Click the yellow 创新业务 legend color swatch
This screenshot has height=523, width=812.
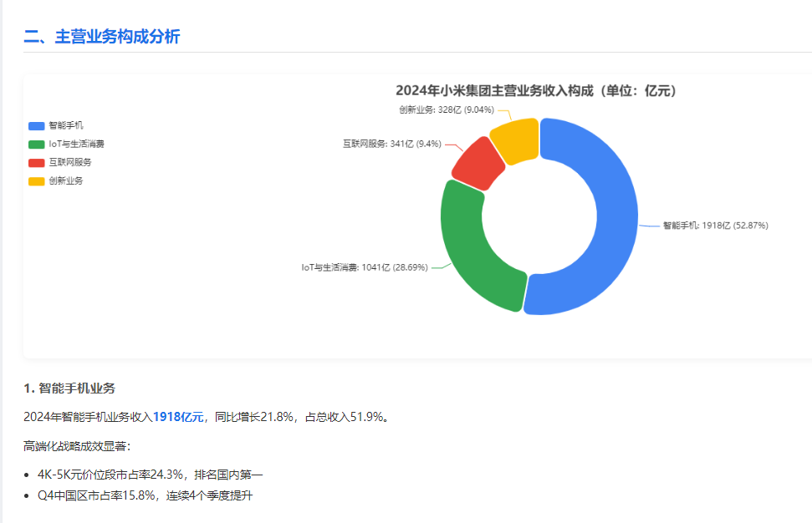coord(36,181)
